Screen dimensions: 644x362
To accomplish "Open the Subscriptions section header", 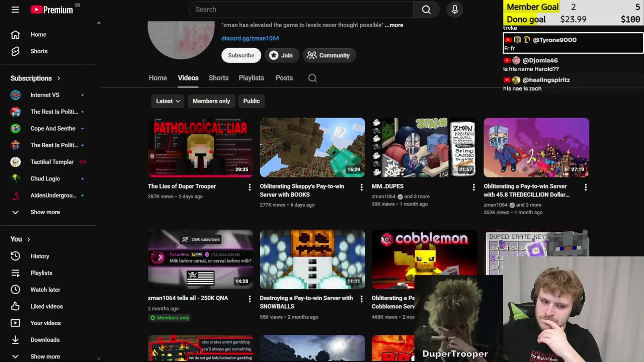I will pos(35,78).
